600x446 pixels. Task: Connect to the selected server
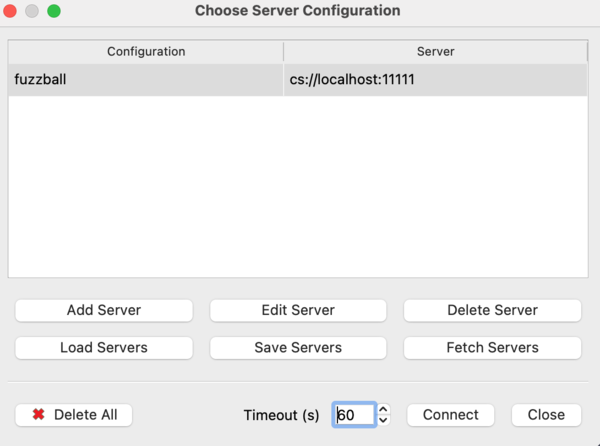(x=450, y=415)
